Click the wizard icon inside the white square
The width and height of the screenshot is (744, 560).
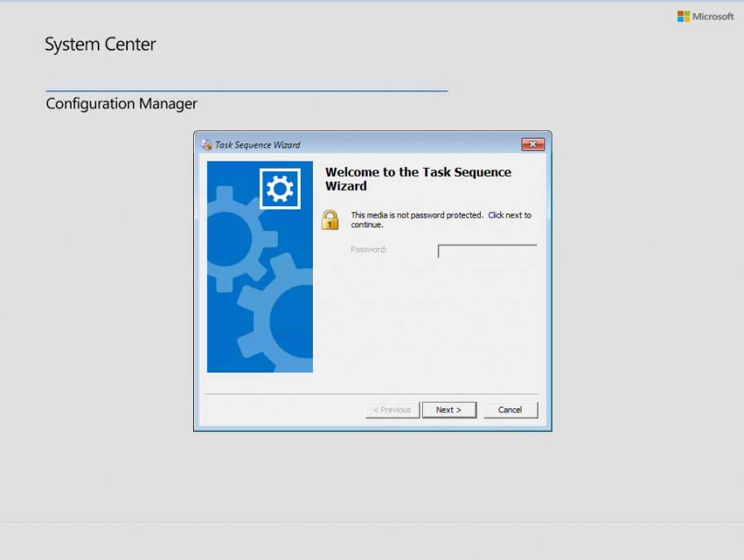(280, 187)
